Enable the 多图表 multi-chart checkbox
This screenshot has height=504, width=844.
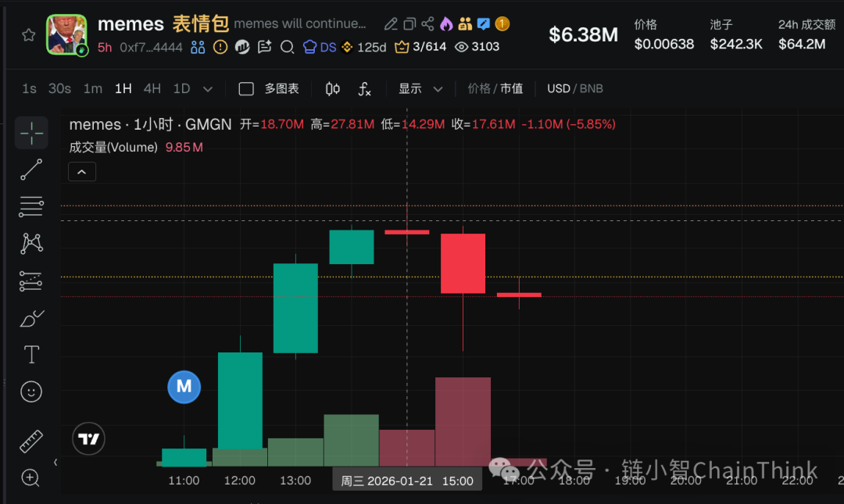[x=246, y=89]
